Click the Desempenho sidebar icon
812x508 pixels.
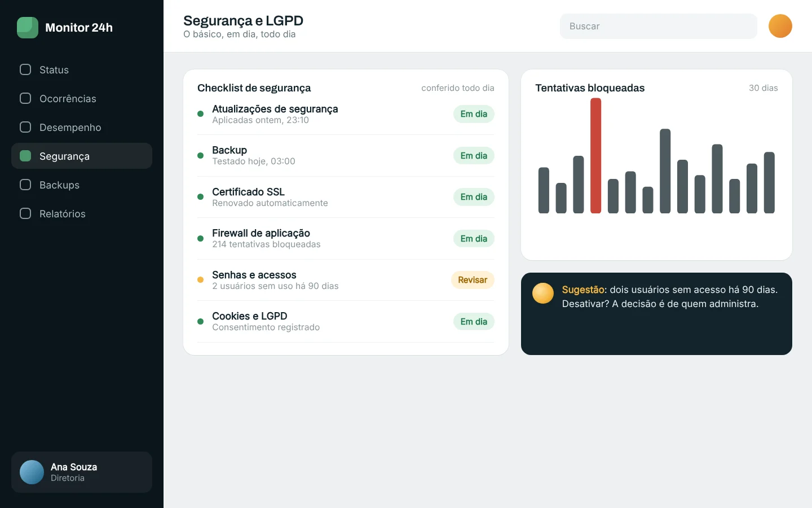pos(25,127)
